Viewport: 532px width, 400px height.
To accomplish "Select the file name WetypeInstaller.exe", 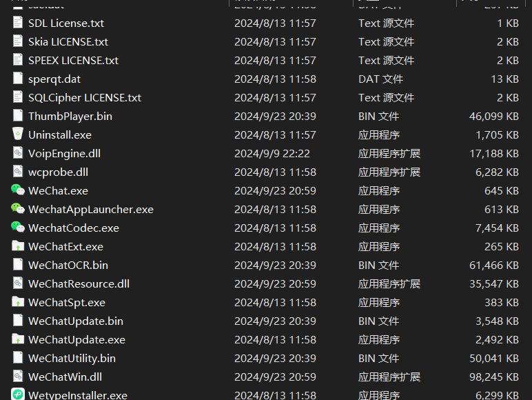I will tap(78, 395).
